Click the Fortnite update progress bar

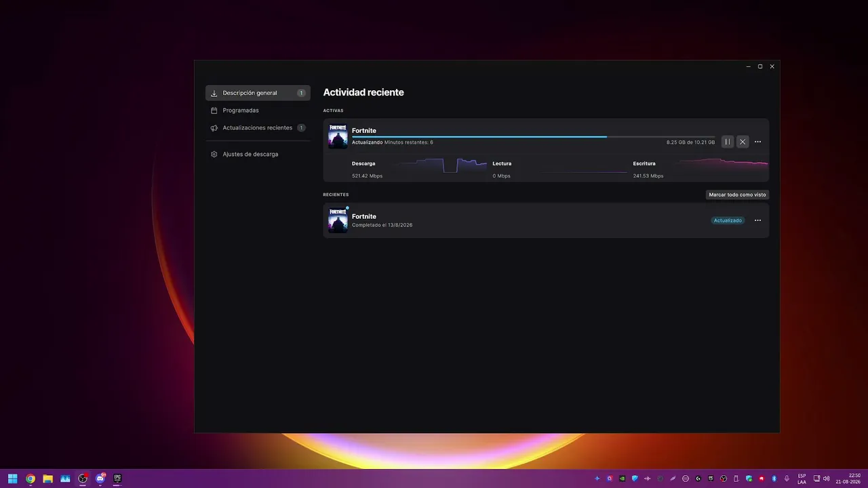coord(533,137)
